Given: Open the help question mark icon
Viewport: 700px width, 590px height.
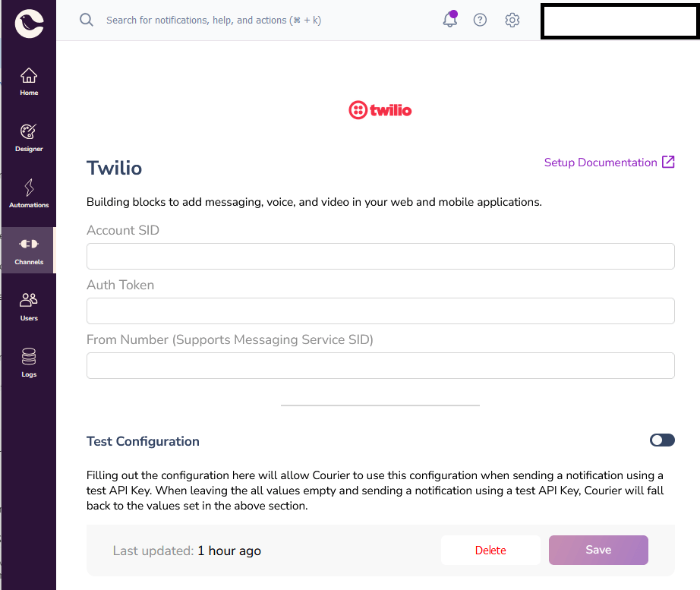Looking at the screenshot, I should tap(480, 20).
